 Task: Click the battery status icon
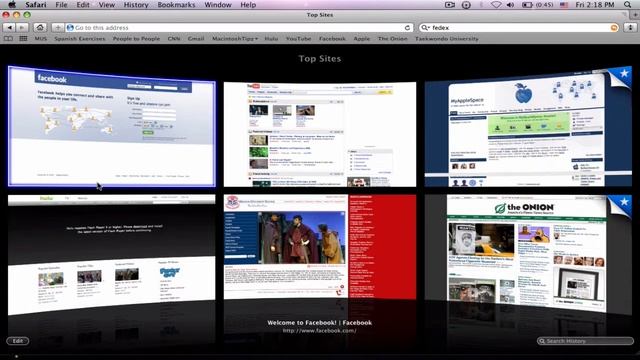[527, 5]
